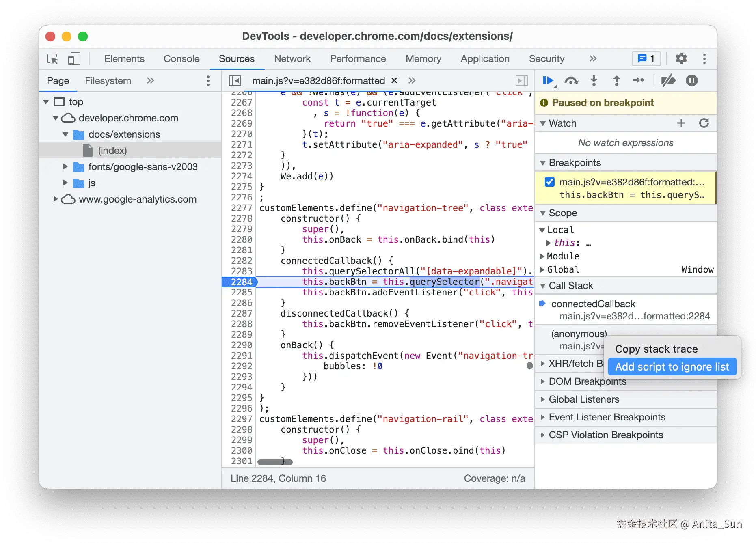This screenshot has height=543, width=756.
Task: Close the main.js formatted file tab
Action: pyautogui.click(x=394, y=80)
